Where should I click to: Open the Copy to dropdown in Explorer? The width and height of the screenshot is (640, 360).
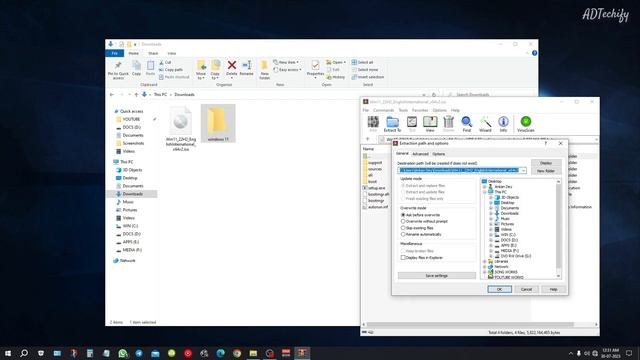(215, 70)
